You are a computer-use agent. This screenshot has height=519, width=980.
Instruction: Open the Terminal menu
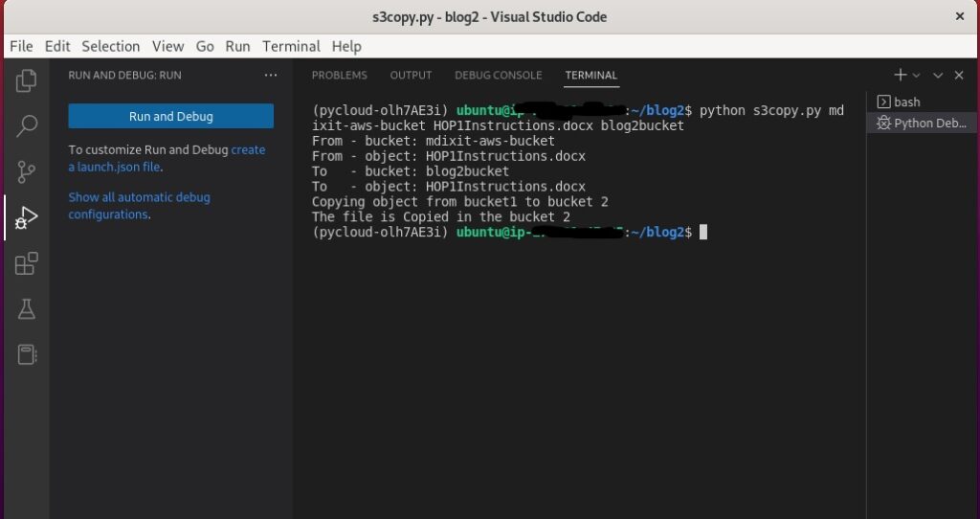(291, 46)
